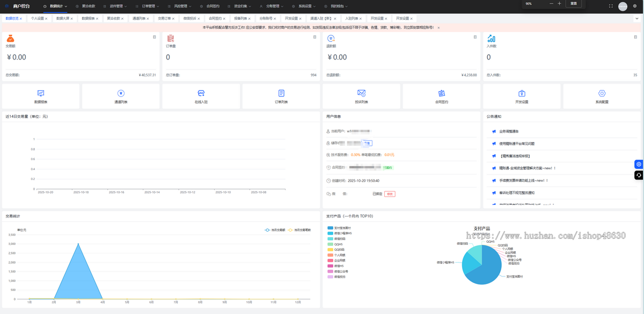Image resolution: width=644 pixels, height=314 pixels.
Task: Toggle 个人网银 in pie legend
Action: (x=336, y=255)
